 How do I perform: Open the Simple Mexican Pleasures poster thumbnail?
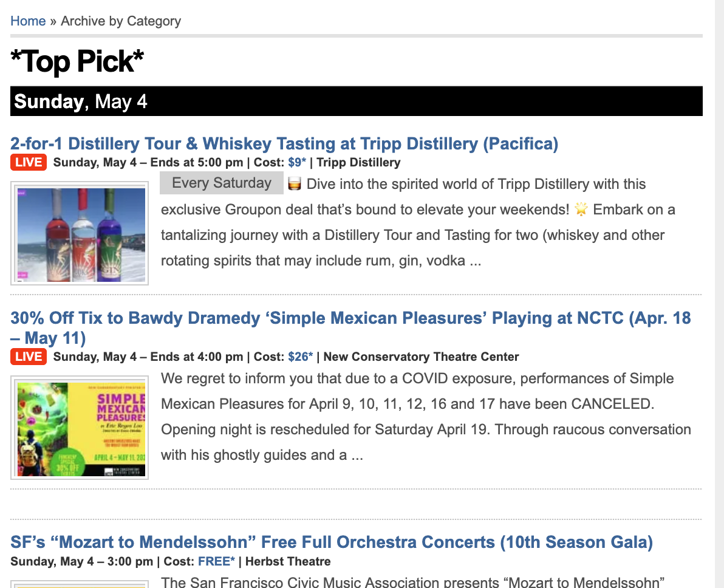coord(80,428)
